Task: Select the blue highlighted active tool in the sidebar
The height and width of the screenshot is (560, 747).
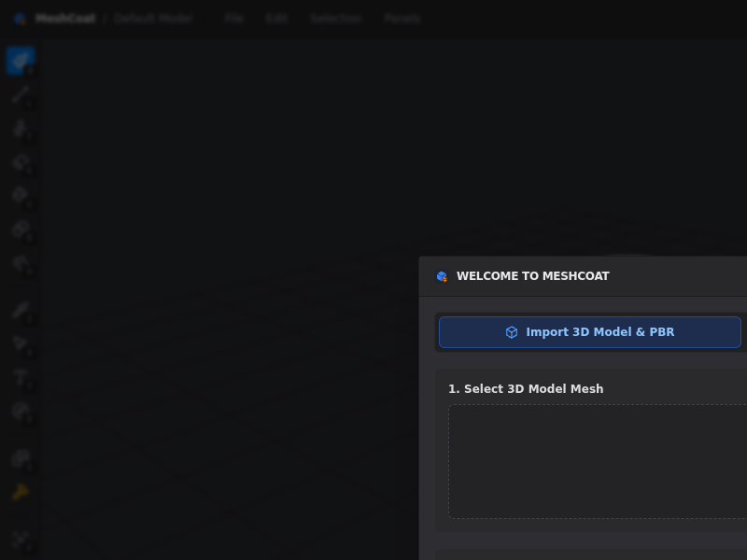Action: pyautogui.click(x=20, y=61)
